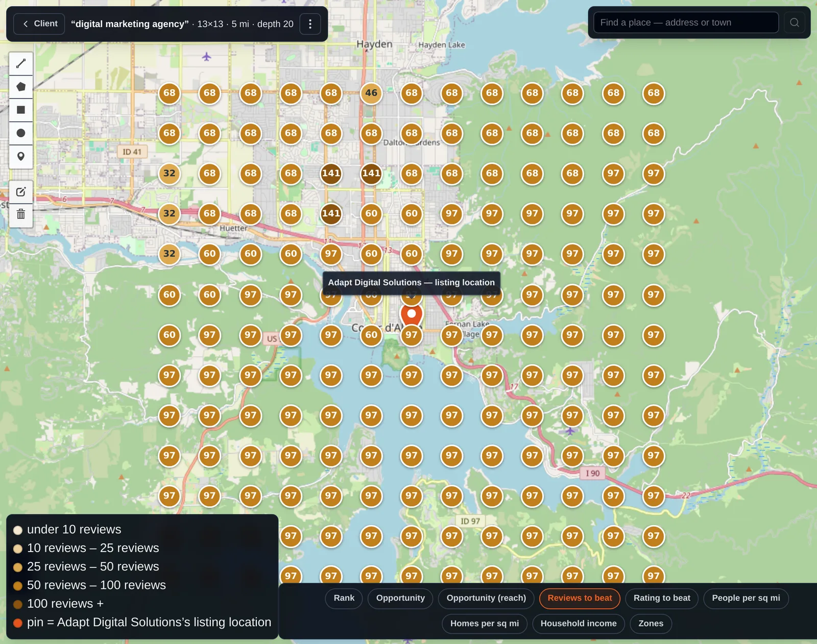Select the Reviews to beat layer
This screenshot has height=644, width=817.
click(580, 598)
